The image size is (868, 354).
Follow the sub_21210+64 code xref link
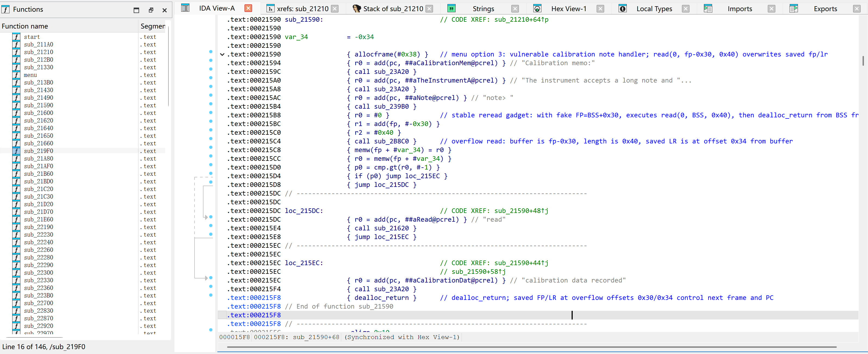(521, 20)
